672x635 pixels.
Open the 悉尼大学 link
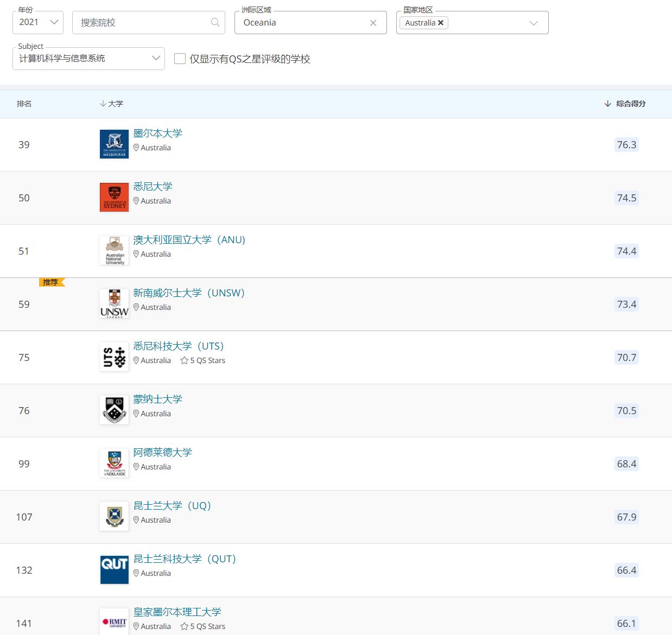point(153,187)
